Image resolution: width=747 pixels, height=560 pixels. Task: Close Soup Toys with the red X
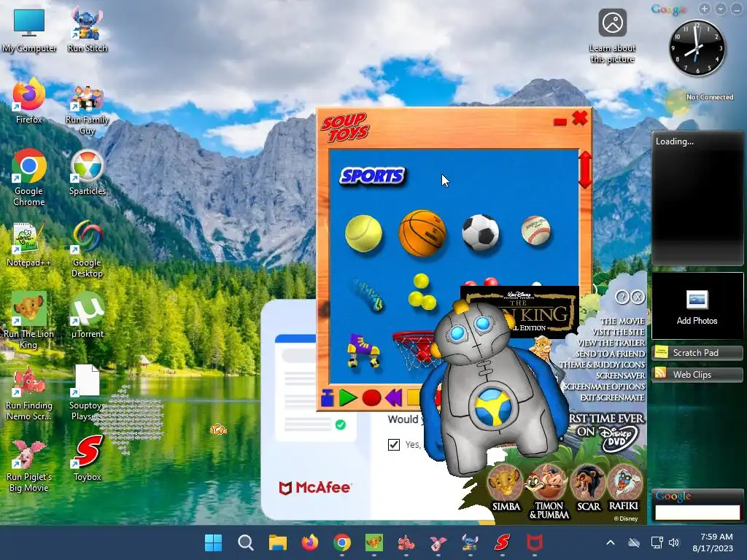[x=580, y=117]
